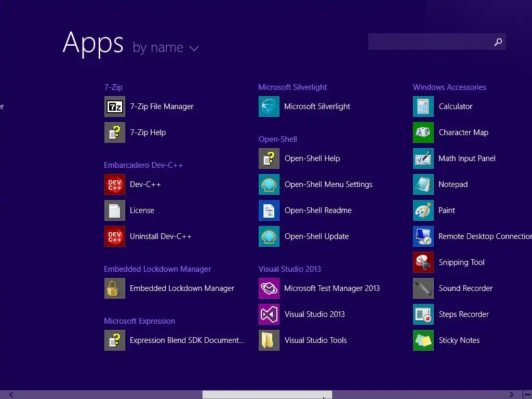Screen dimensions: 532x399
Task: Open the Open-Shell Menu Settings shell icon
Action: pyautogui.click(x=269, y=184)
